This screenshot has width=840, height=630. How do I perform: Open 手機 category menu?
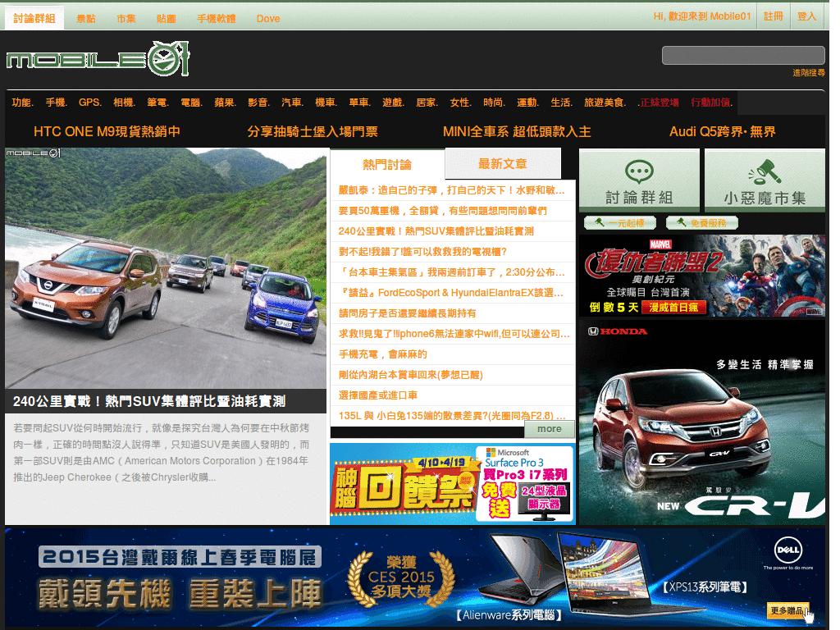(57, 103)
